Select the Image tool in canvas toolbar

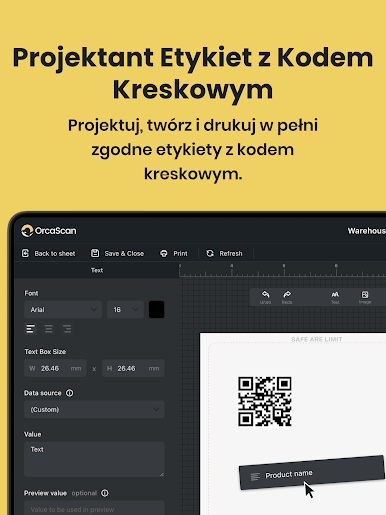(x=365, y=297)
